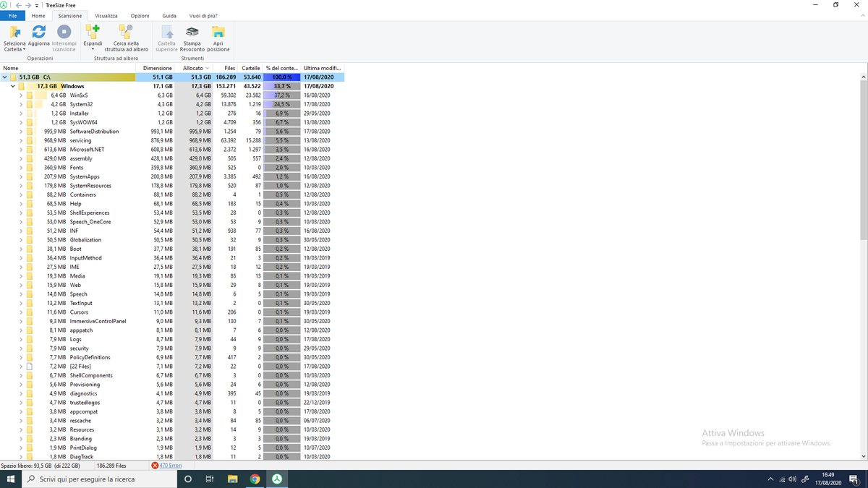Click the TreeSize logo in title bar
868x488 pixels.
[4, 5]
